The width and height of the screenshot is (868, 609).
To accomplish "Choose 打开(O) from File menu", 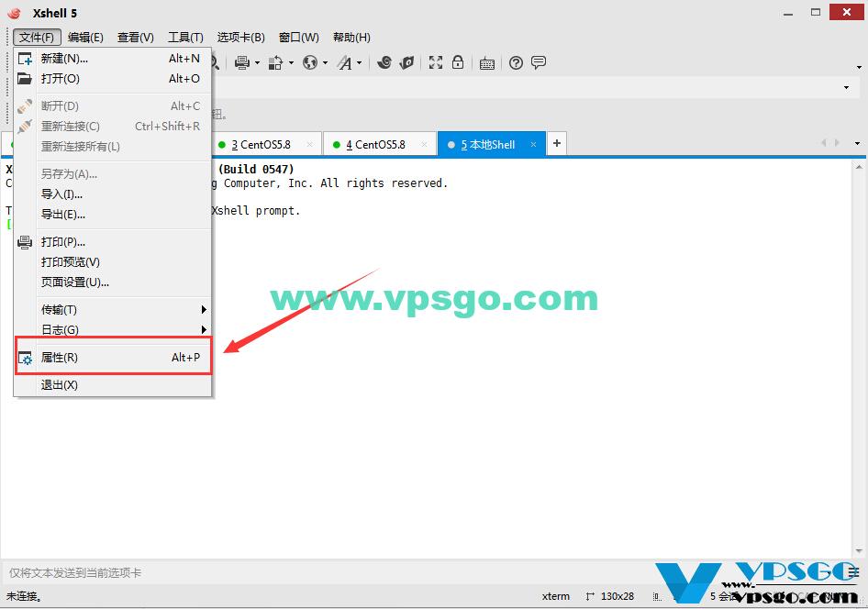I will [113, 79].
